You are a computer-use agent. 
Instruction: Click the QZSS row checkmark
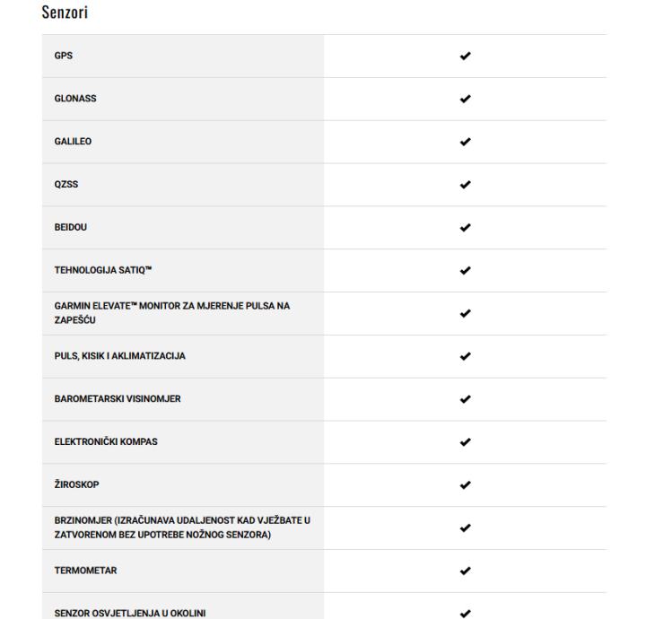pyautogui.click(x=465, y=185)
